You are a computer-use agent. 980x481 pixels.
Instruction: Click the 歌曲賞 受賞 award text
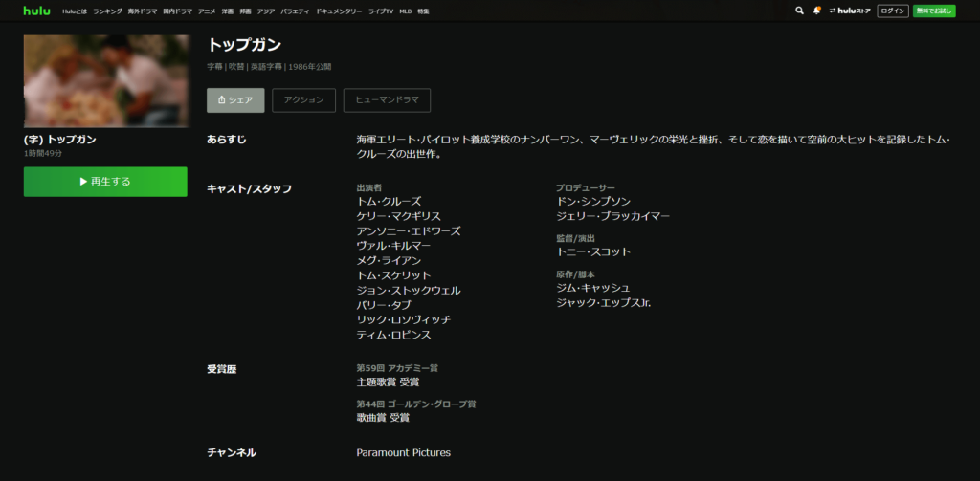[x=383, y=418]
